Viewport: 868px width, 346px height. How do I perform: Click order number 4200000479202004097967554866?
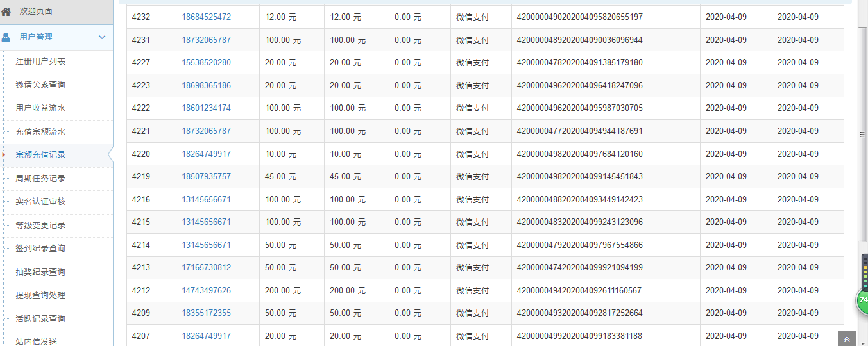(x=580, y=245)
